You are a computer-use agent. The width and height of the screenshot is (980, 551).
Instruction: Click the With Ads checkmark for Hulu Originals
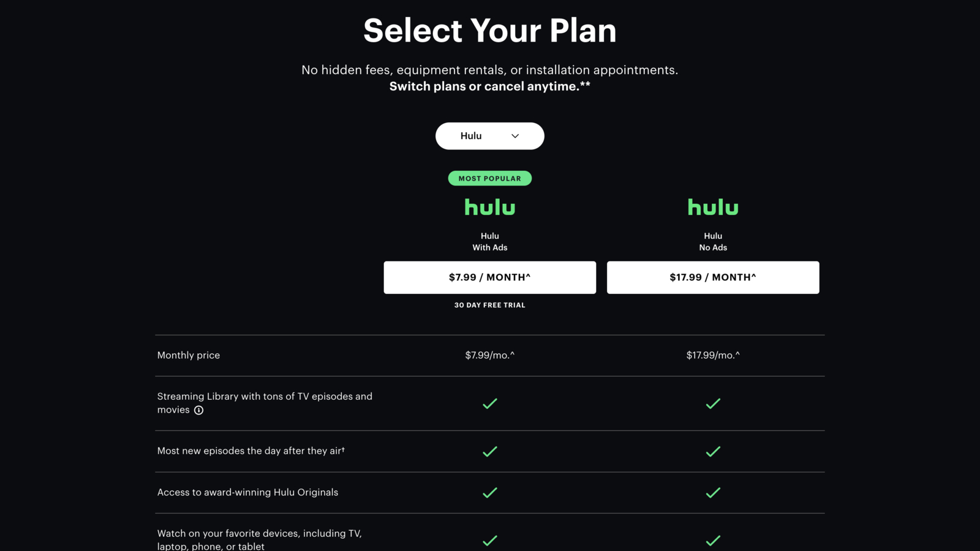489,492
